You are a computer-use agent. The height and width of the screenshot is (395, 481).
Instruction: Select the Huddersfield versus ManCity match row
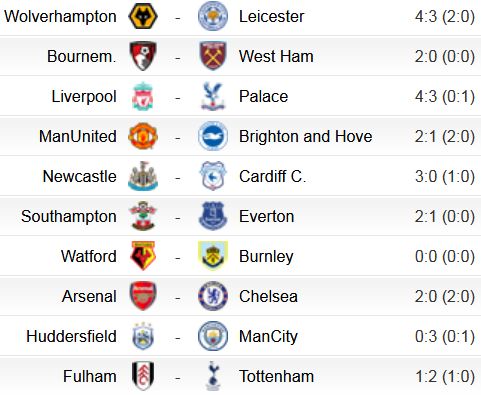coord(240,336)
